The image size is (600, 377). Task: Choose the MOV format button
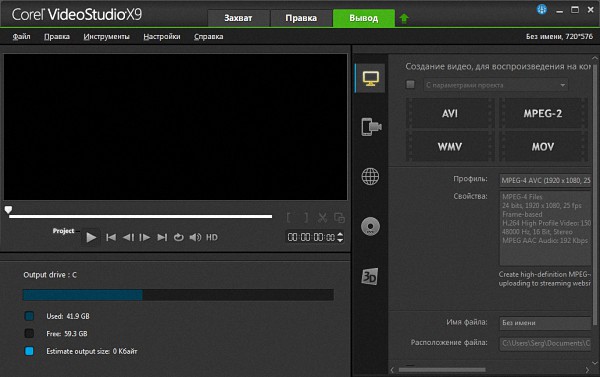[543, 147]
